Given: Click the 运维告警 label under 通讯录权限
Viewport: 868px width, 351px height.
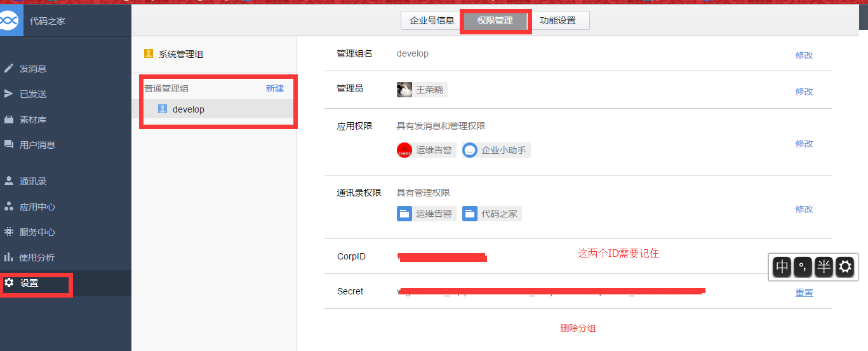Looking at the screenshot, I should (434, 214).
